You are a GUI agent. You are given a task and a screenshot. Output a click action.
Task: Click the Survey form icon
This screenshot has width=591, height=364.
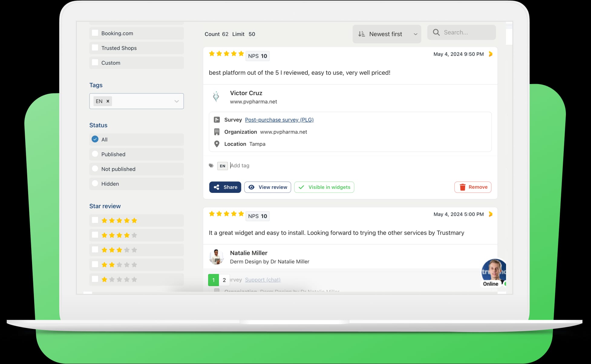coord(217,120)
